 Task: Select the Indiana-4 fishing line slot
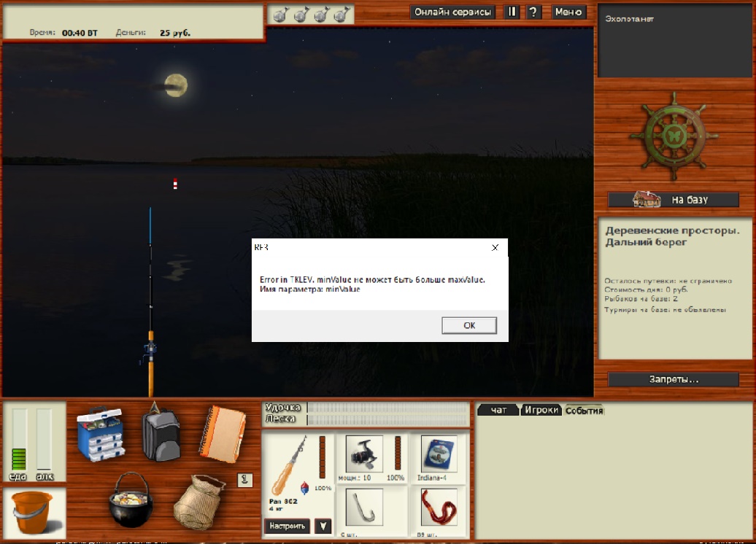click(439, 454)
